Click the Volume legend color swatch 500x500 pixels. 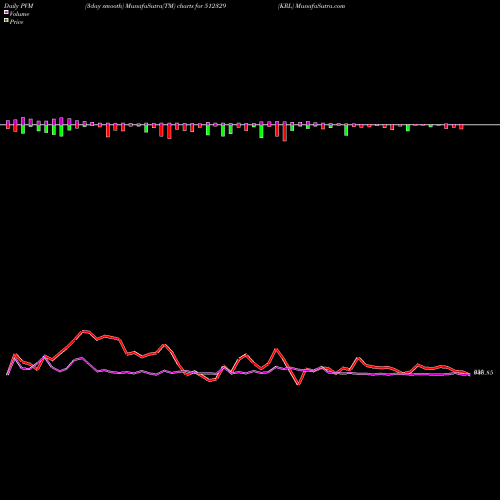(x=6, y=13)
